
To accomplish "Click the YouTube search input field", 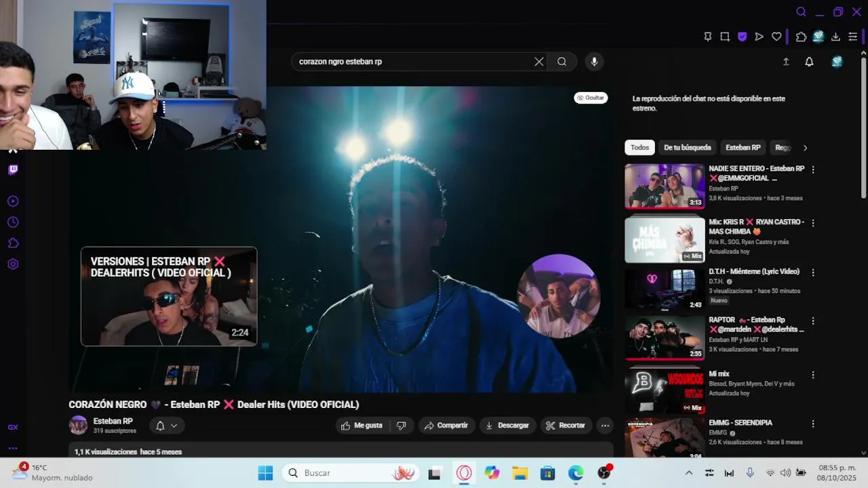I will click(414, 62).
